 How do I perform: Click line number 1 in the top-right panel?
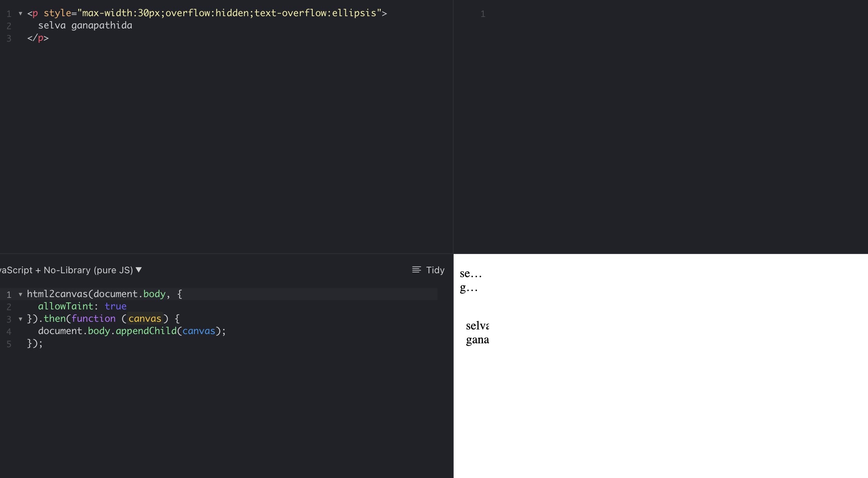(x=483, y=14)
